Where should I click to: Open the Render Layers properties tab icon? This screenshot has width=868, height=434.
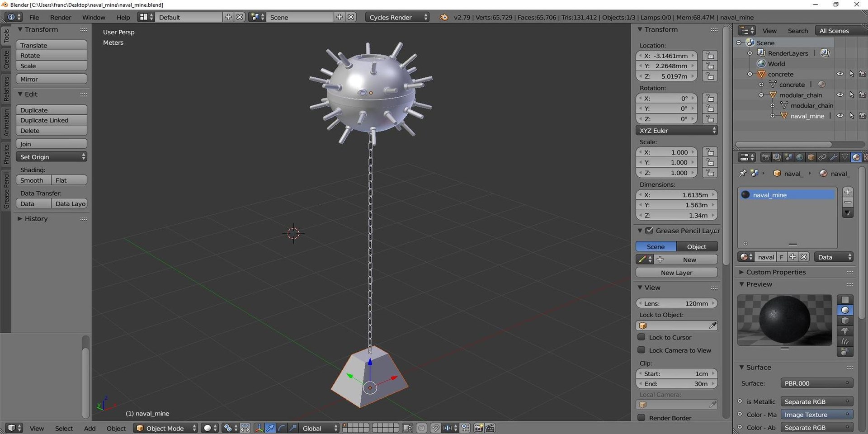point(777,157)
